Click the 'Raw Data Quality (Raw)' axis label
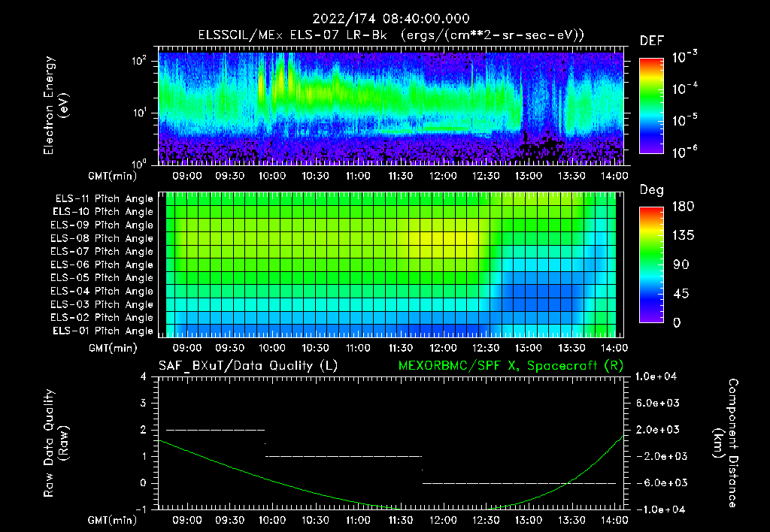The image size is (770, 532). pos(56,443)
